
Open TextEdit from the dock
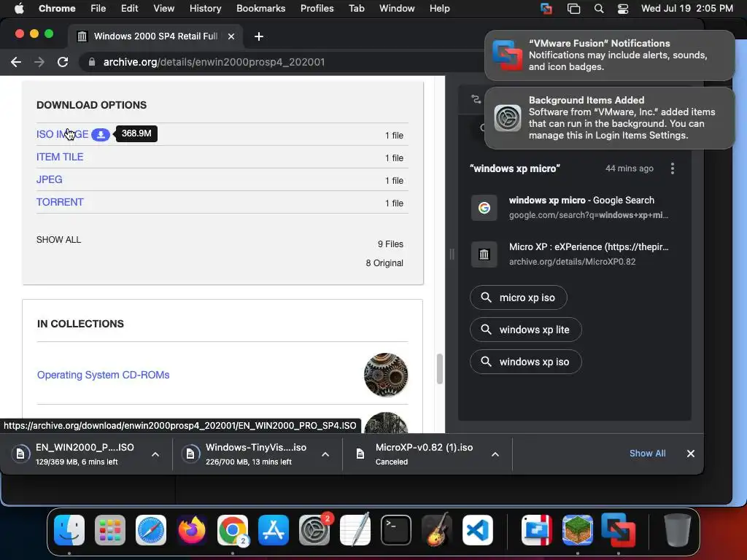355,530
